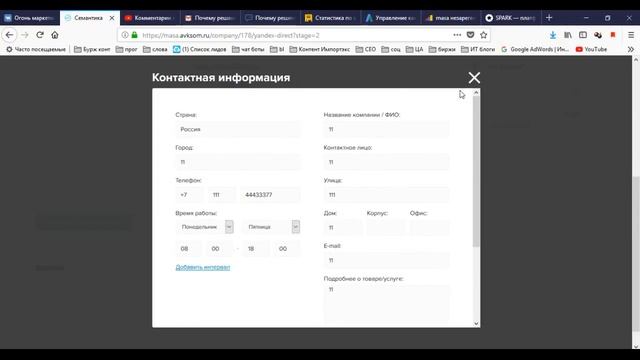Screen dimensions: 640x360
Task: Click the Улица input field
Action: (x=386, y=195)
